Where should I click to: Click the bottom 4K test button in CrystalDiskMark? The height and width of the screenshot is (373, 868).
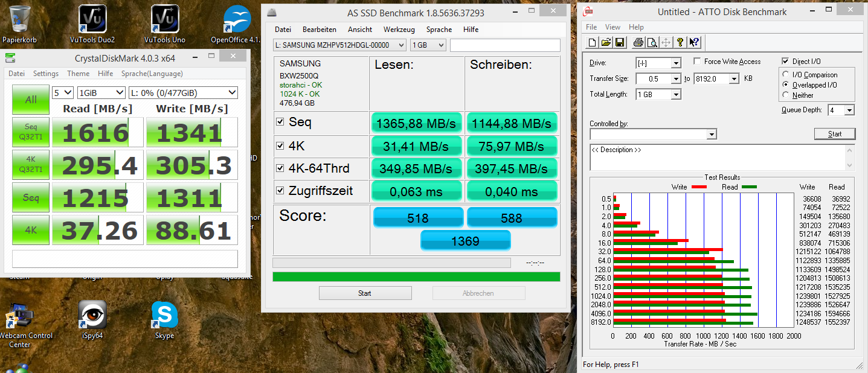31,230
